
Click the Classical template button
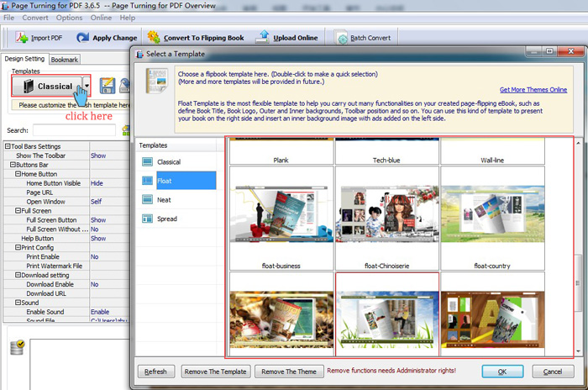[47, 86]
